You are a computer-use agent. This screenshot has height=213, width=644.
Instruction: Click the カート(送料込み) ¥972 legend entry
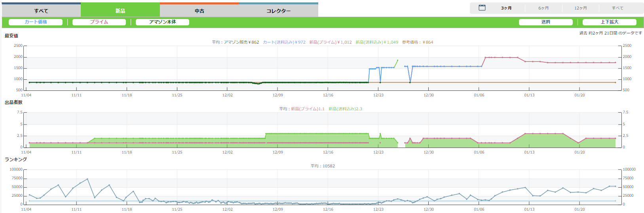click(284, 42)
